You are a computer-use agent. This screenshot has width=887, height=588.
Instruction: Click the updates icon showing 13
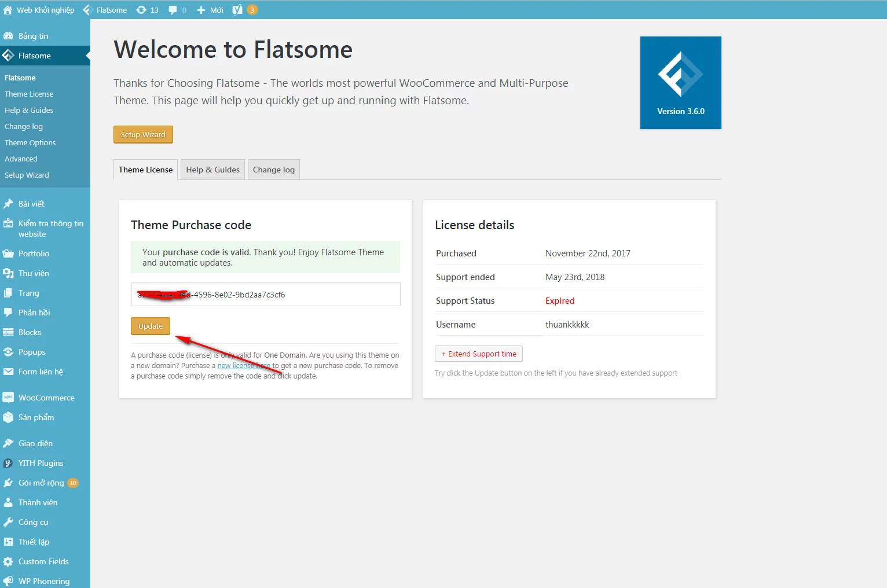tap(147, 10)
